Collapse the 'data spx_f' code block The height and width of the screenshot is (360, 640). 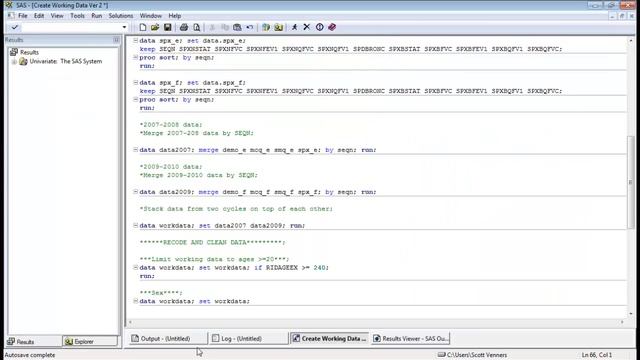pos(136,82)
